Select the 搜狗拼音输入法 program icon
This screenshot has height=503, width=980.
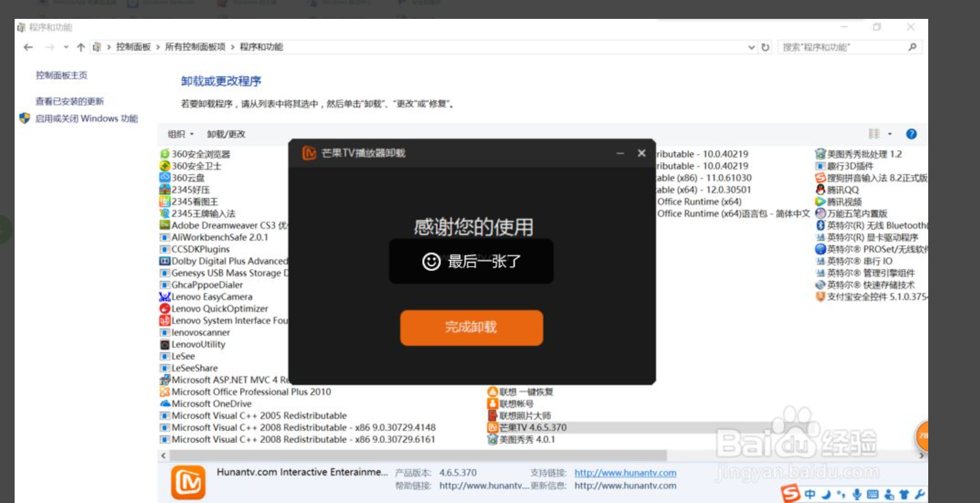820,178
